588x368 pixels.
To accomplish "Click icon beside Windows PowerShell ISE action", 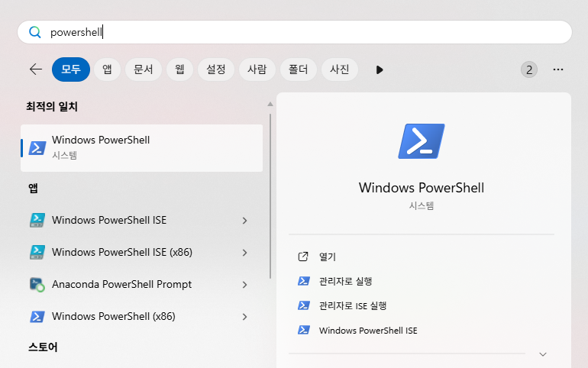I will pyautogui.click(x=304, y=330).
